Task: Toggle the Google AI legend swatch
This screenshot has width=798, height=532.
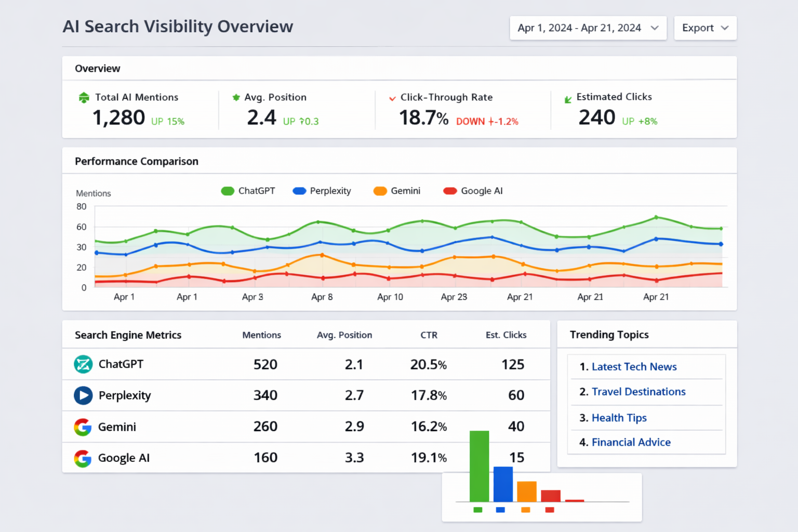Action: click(450, 191)
